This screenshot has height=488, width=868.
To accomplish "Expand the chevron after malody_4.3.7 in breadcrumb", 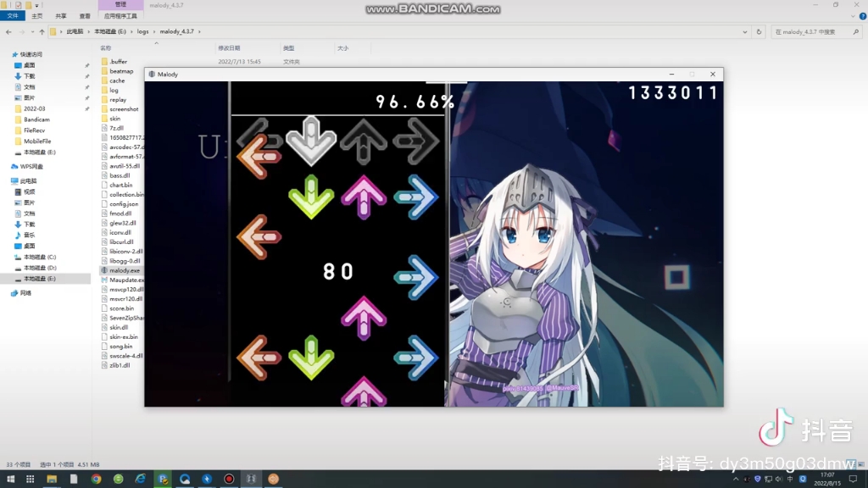I will coord(199,32).
